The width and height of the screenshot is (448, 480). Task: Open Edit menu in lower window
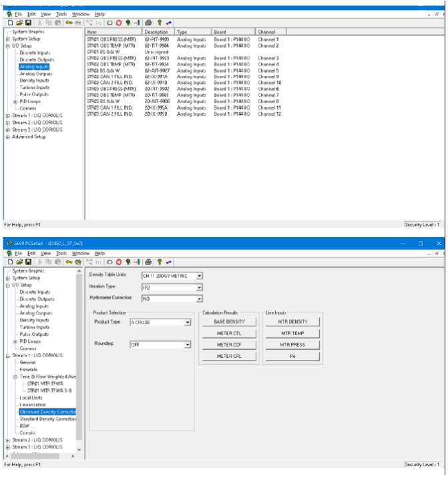[x=31, y=253]
